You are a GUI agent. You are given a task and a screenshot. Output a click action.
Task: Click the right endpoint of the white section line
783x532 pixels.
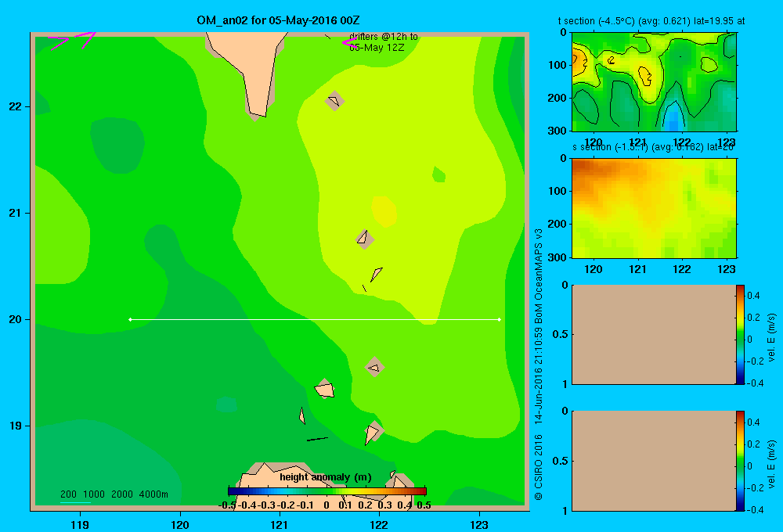pos(500,319)
